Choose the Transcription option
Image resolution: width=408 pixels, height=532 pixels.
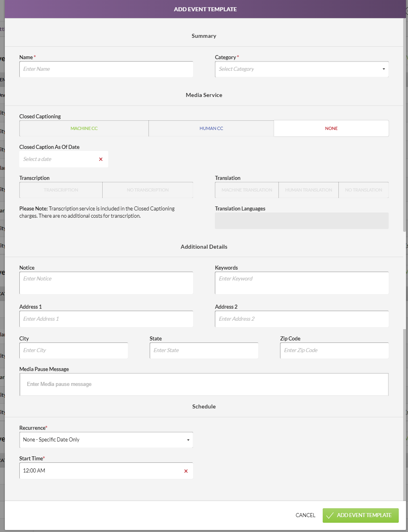[x=61, y=190]
